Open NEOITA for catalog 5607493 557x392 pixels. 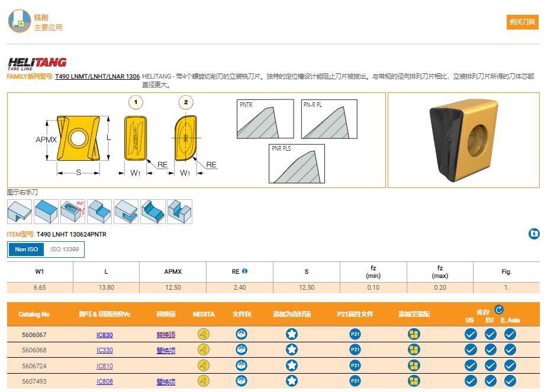[x=204, y=381]
